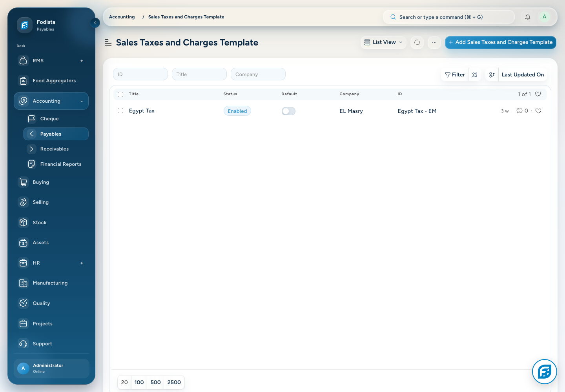The image size is (565, 392).
Task: Click the Title filter field
Action: click(199, 74)
